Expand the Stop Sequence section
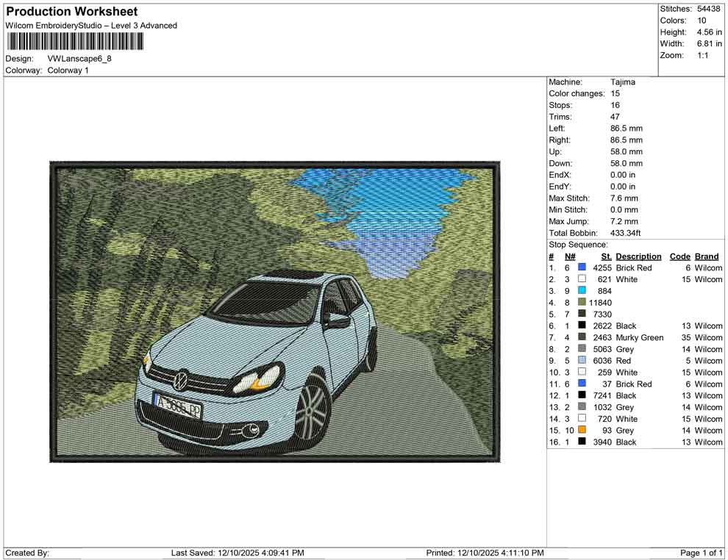 click(x=579, y=244)
